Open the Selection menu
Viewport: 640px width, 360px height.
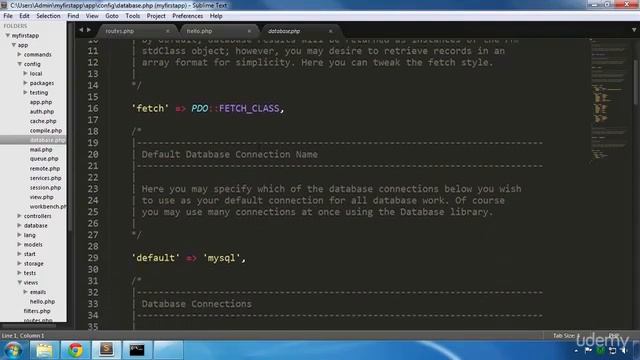click(x=48, y=16)
